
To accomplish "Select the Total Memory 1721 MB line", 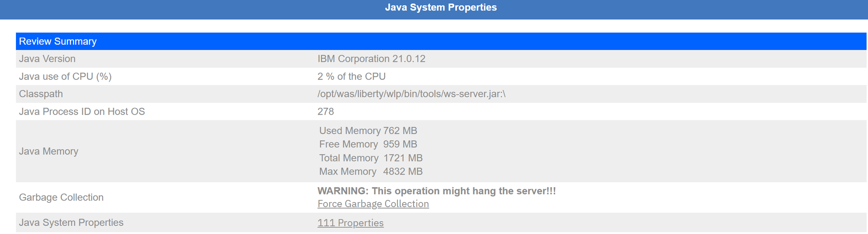I will click(x=371, y=158).
